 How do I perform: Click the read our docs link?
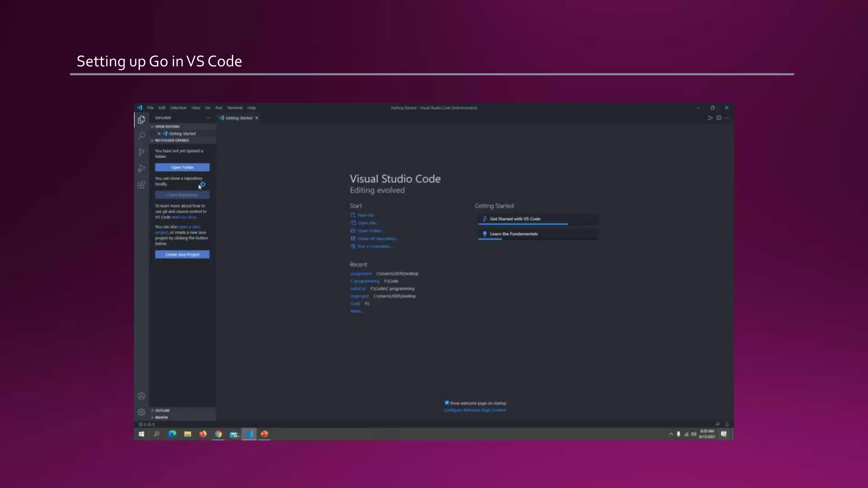pyautogui.click(x=184, y=217)
